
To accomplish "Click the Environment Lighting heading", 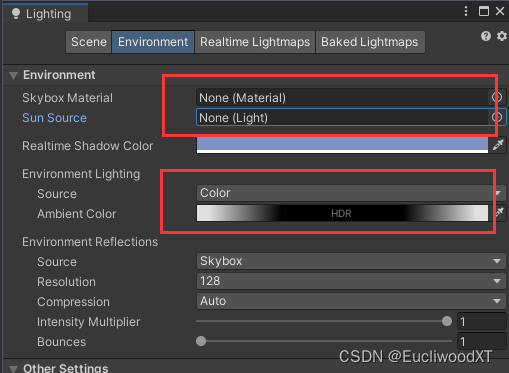I will tap(81, 174).
